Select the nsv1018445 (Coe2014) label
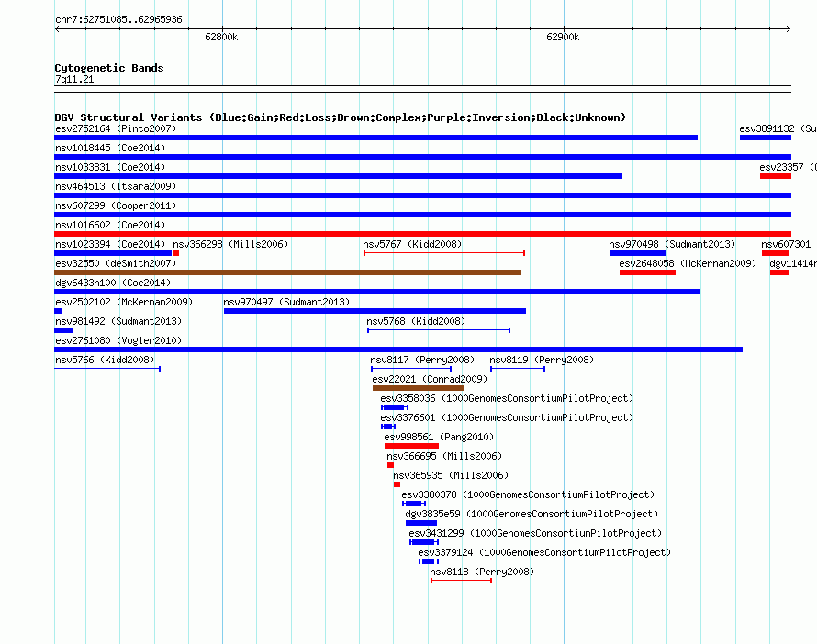817x644 pixels. [x=110, y=148]
